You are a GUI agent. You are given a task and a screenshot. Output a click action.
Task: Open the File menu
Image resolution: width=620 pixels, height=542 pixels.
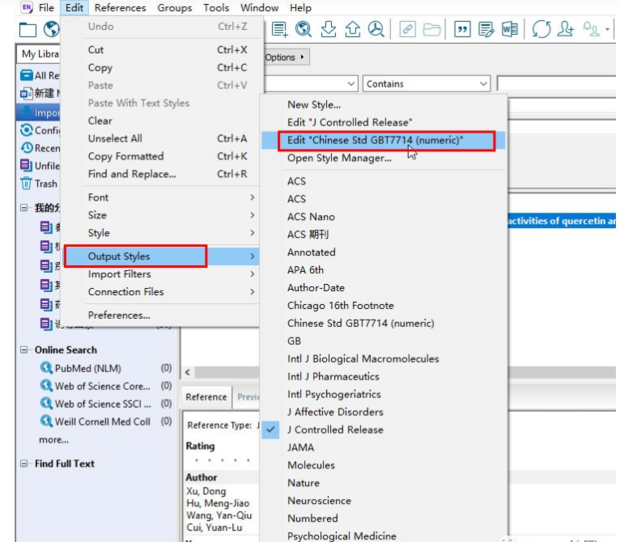46,8
